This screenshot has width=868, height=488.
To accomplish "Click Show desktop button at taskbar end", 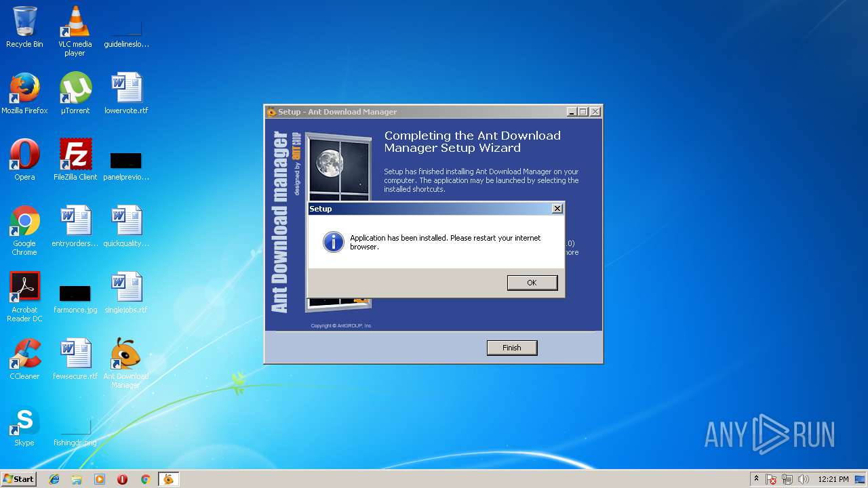I will [x=861, y=479].
